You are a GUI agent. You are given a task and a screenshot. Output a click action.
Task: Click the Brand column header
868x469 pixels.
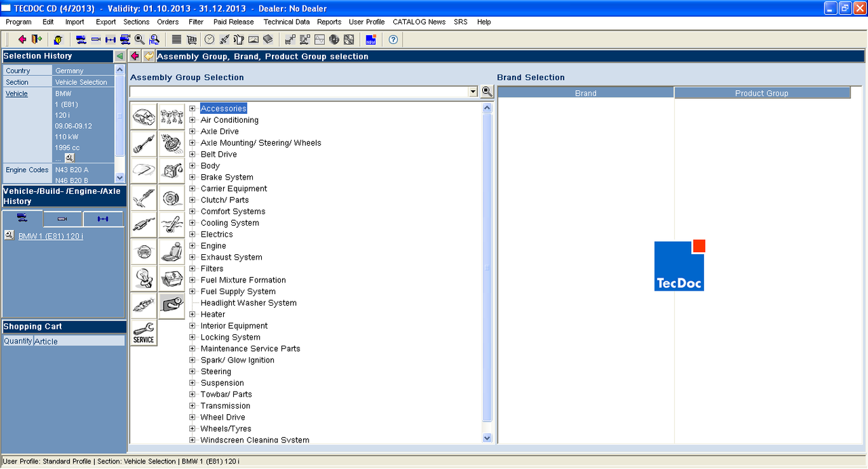click(x=586, y=93)
